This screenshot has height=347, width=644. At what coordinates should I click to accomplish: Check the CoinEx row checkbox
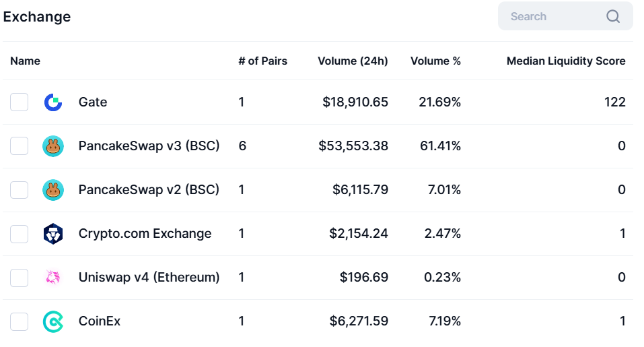(20, 321)
